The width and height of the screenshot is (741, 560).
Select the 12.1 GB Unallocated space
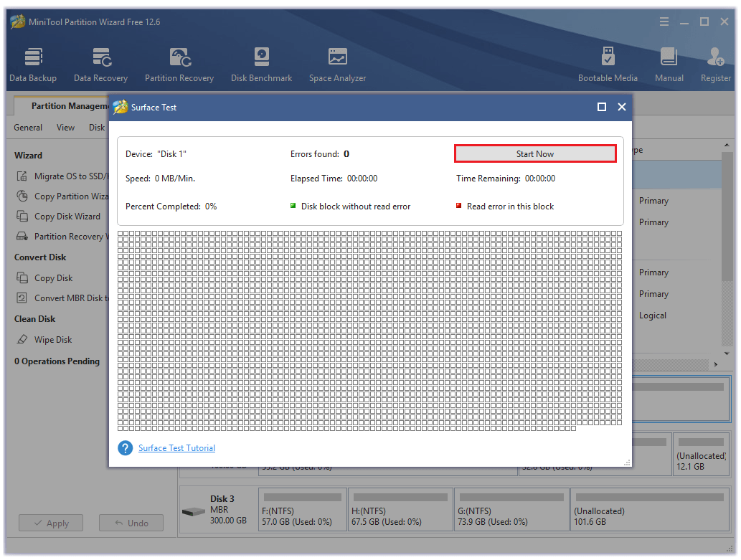coord(702,454)
